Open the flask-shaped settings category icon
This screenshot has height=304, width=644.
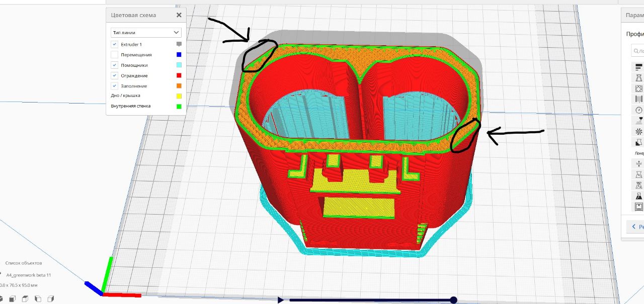click(x=639, y=196)
